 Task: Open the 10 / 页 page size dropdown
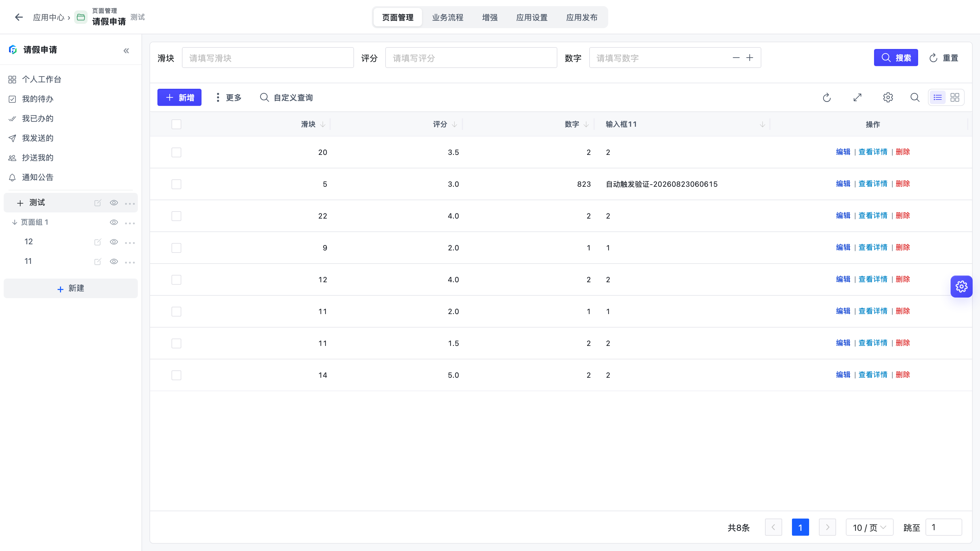869,527
